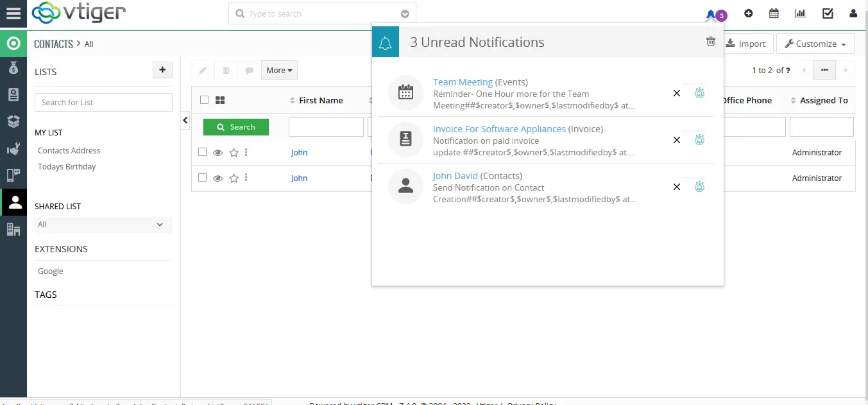Open the Invoice For Software Appliances link
This screenshot has width=868, height=405.
tap(499, 129)
